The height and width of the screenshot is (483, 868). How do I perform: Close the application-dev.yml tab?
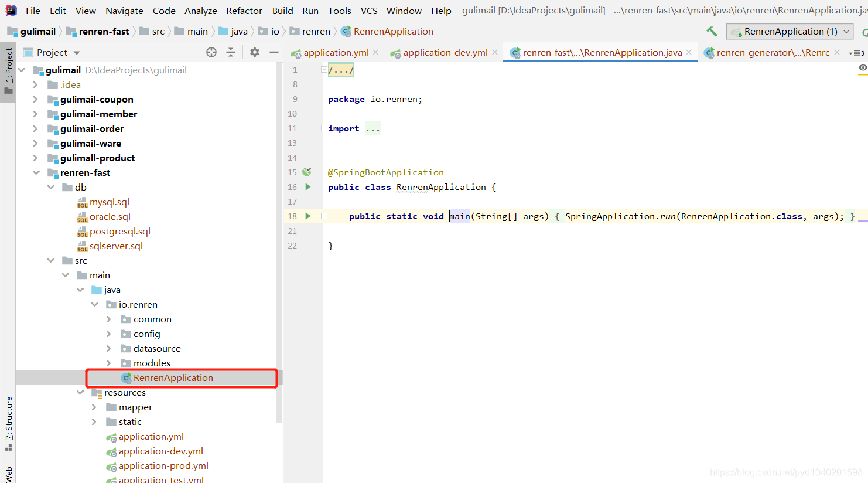[495, 52]
